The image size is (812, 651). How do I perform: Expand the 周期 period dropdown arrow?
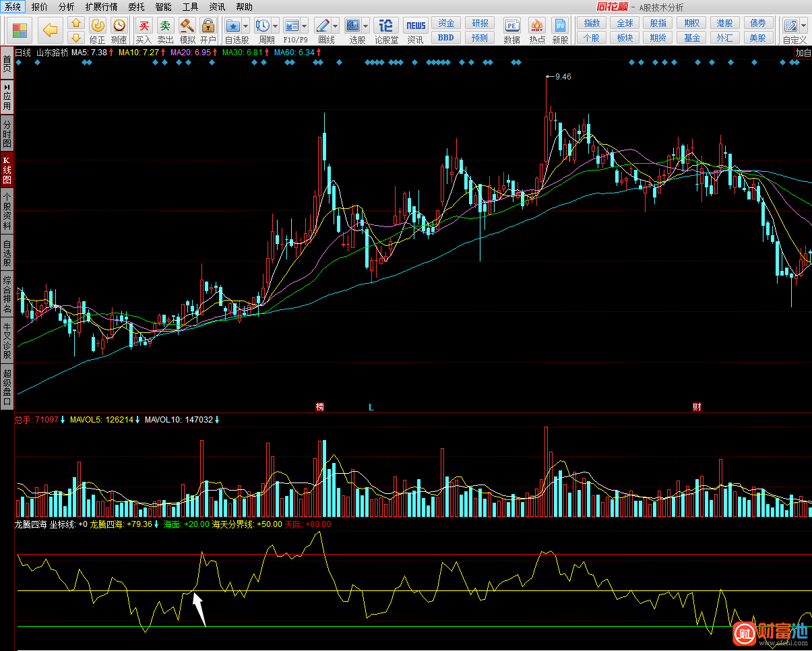tap(275, 26)
